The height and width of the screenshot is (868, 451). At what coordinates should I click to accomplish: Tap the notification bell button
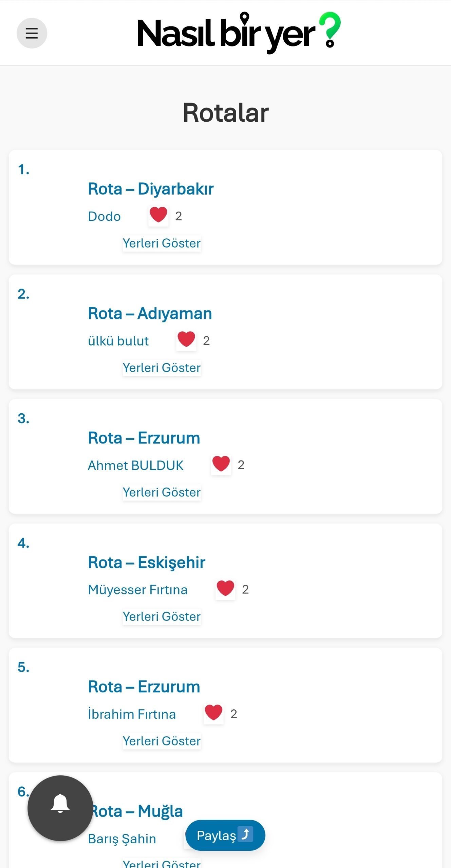point(60,808)
